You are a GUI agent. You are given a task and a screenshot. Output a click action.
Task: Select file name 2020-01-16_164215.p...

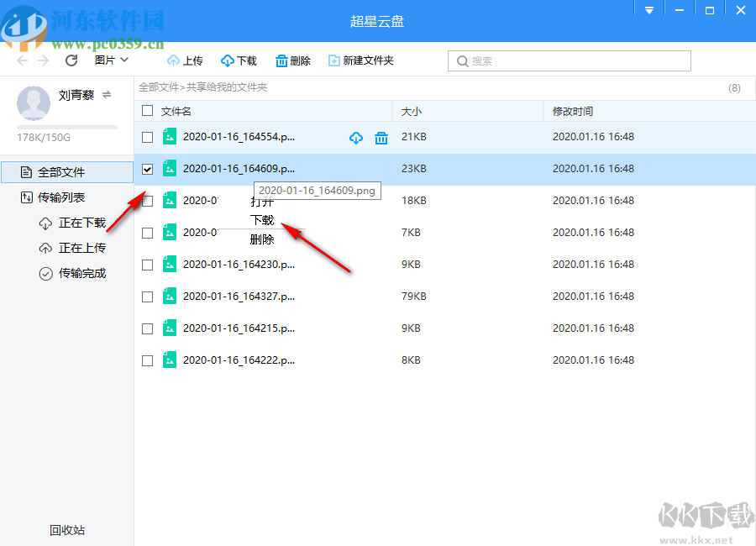[239, 328]
